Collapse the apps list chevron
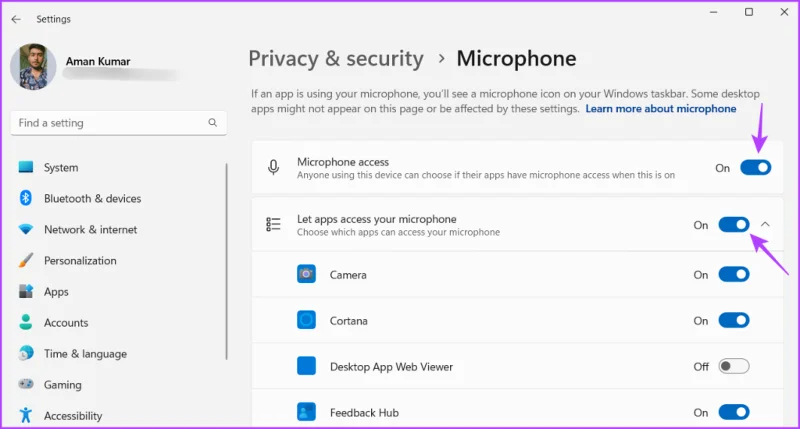This screenshot has height=429, width=800. [765, 224]
